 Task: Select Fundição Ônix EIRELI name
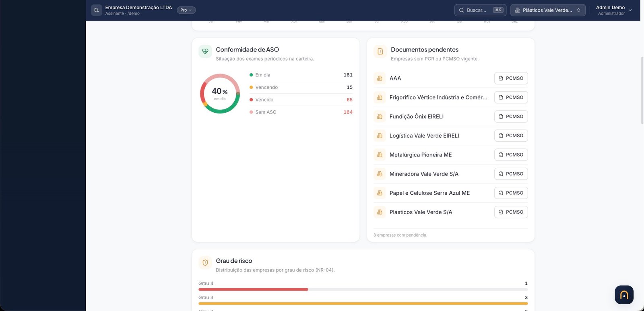coord(417,116)
